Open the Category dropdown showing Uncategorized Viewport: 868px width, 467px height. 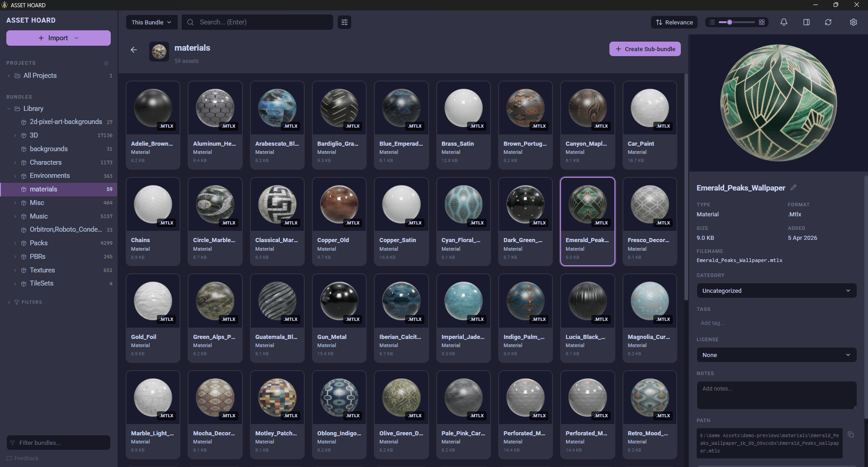776,291
